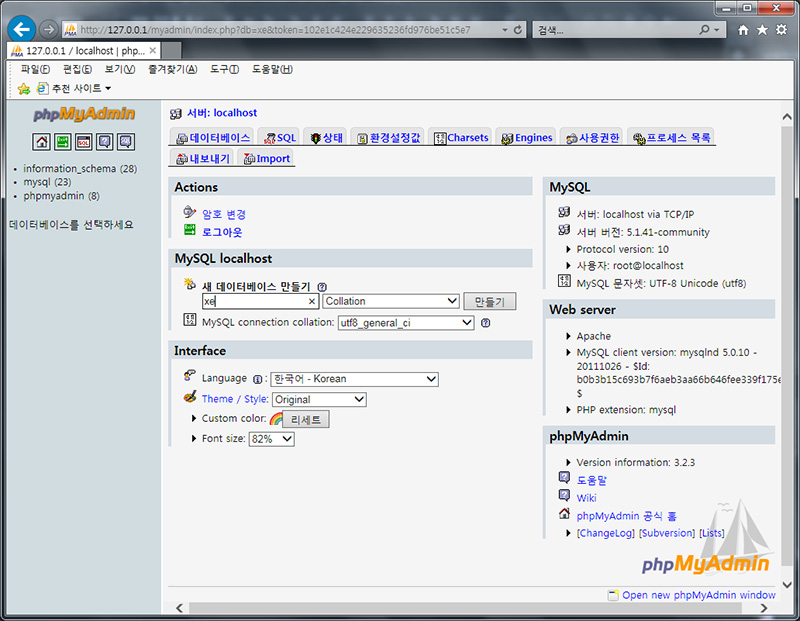Clear the database name field with the X
Screen dimensions: 800x621
point(312,302)
